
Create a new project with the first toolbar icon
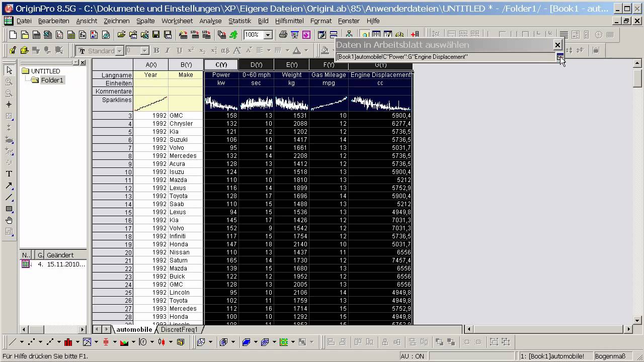pos(13,35)
